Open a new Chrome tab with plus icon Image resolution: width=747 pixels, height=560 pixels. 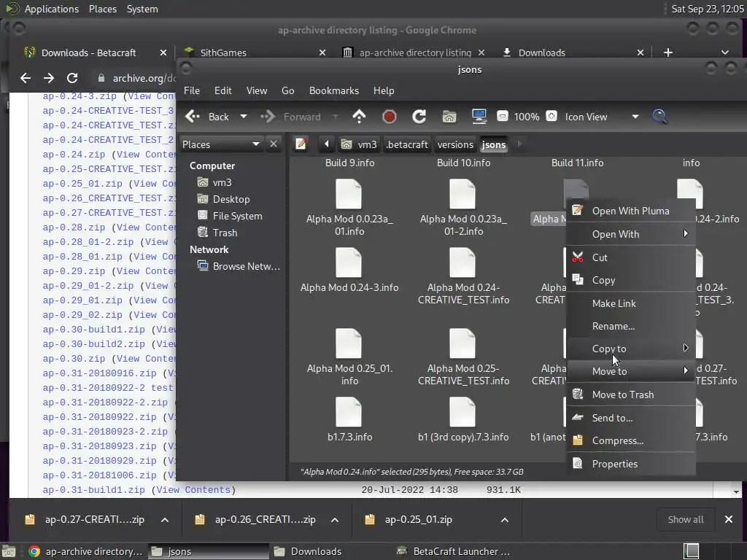click(x=668, y=52)
